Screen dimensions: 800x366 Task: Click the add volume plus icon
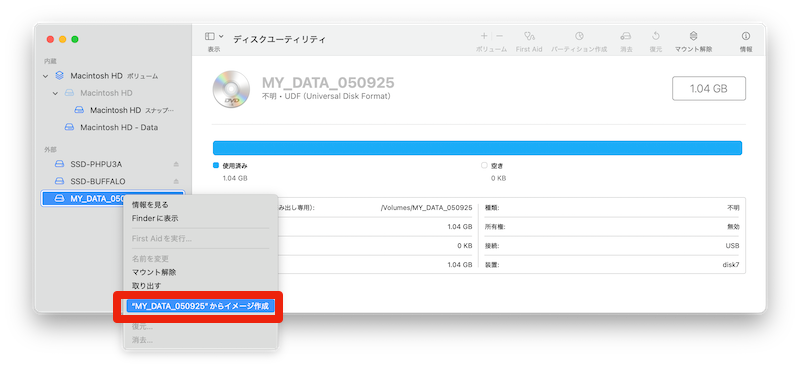point(484,36)
